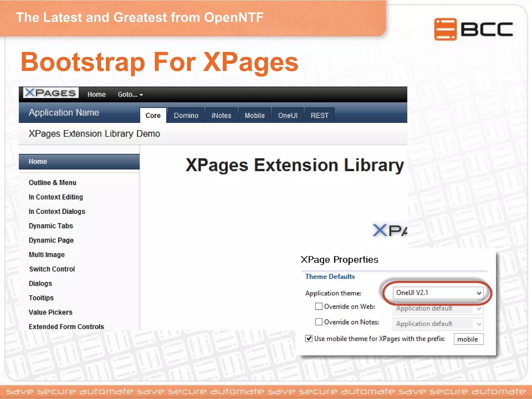
Task: Expand the Override on Web theme dropdown
Action: (x=438, y=309)
